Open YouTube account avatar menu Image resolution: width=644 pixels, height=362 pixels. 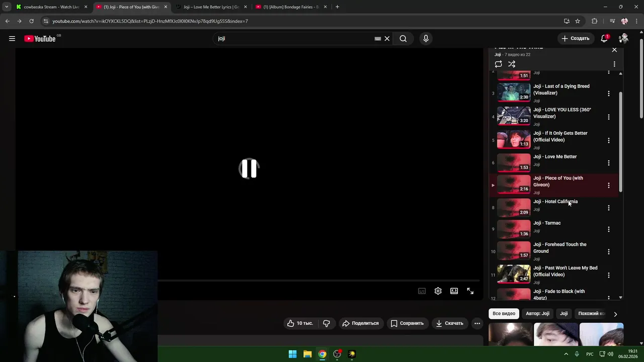tap(624, 38)
